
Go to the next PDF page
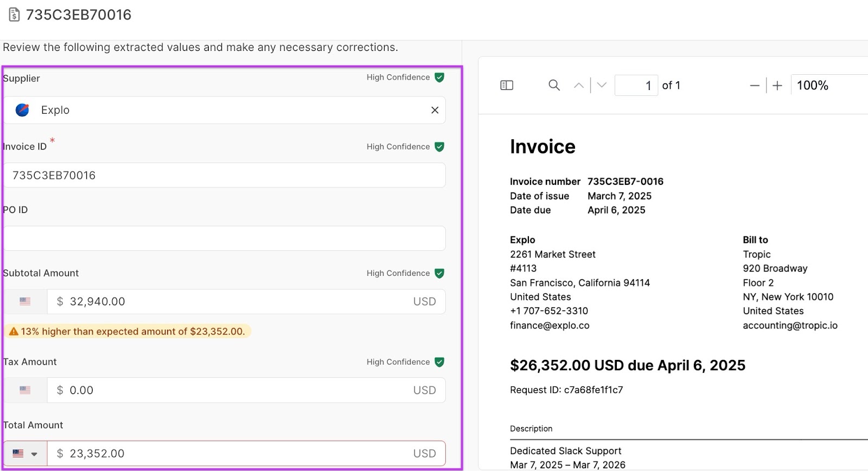click(x=602, y=85)
